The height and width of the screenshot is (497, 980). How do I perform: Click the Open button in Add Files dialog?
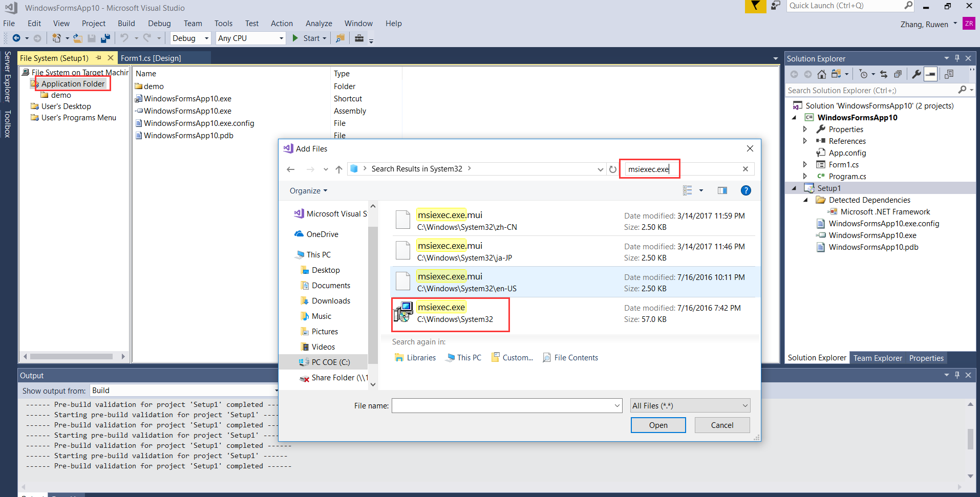tap(658, 425)
